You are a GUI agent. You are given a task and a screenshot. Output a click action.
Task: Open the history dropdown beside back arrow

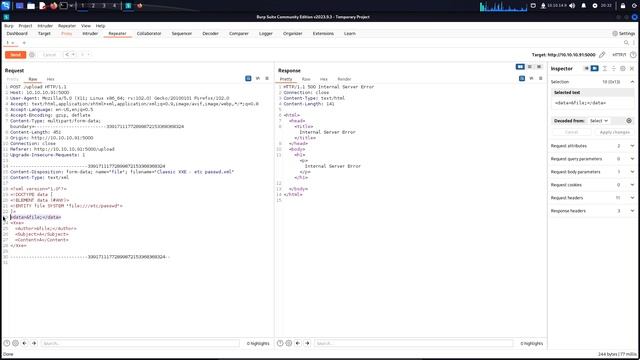[73, 55]
